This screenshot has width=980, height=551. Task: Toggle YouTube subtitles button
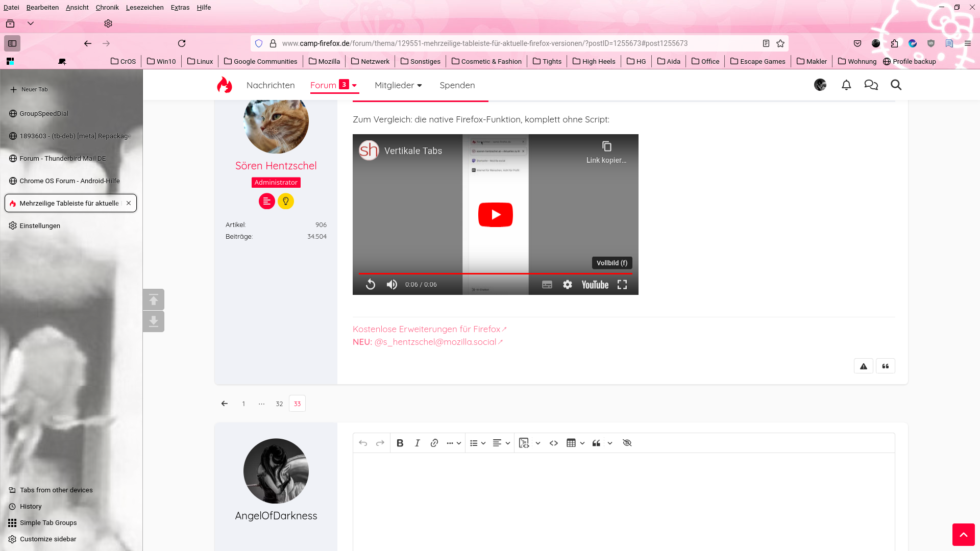547,285
